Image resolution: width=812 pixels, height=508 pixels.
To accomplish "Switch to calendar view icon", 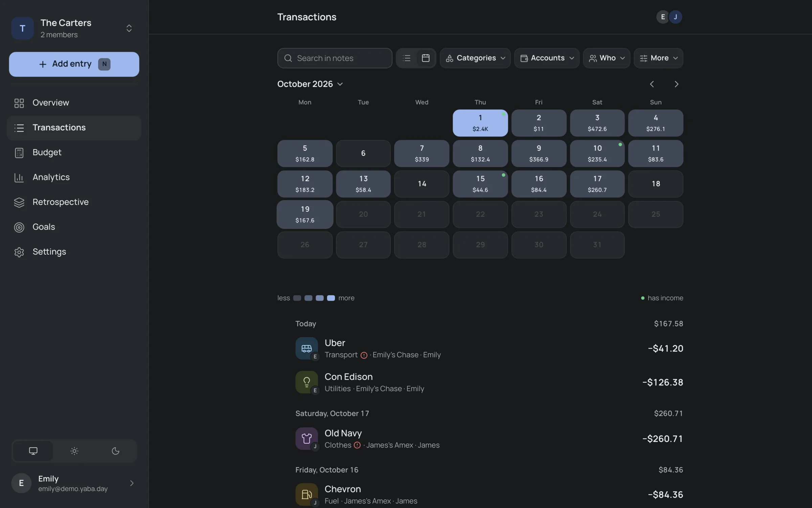I will (x=426, y=58).
